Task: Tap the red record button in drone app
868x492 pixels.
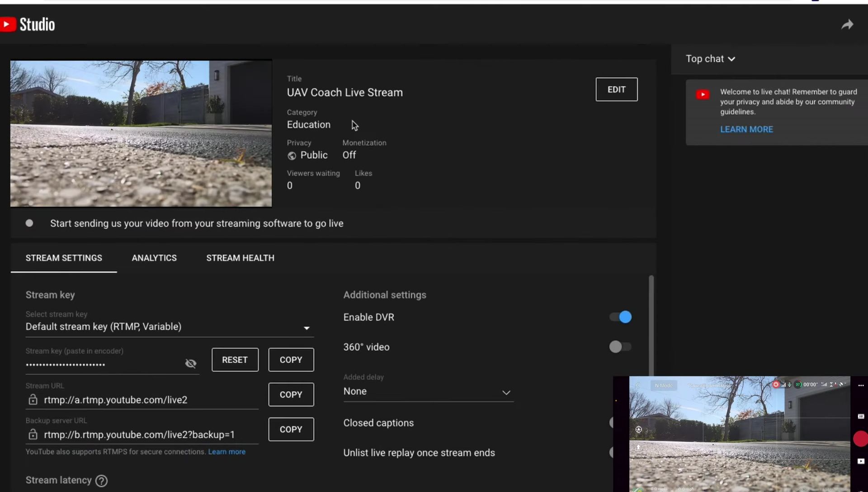Action: tap(860, 439)
